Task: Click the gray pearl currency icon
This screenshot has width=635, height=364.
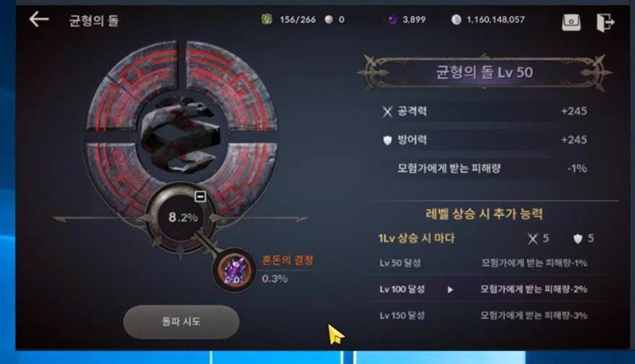Action: pyautogui.click(x=329, y=19)
